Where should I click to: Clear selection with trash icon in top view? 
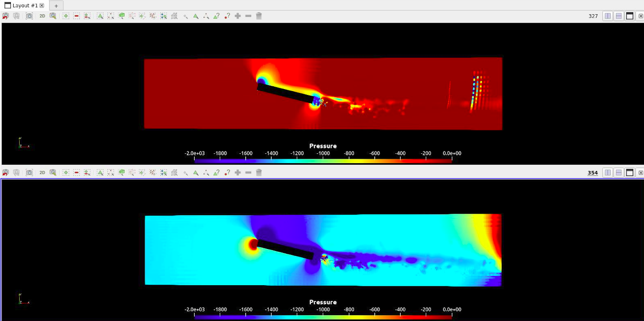(259, 16)
